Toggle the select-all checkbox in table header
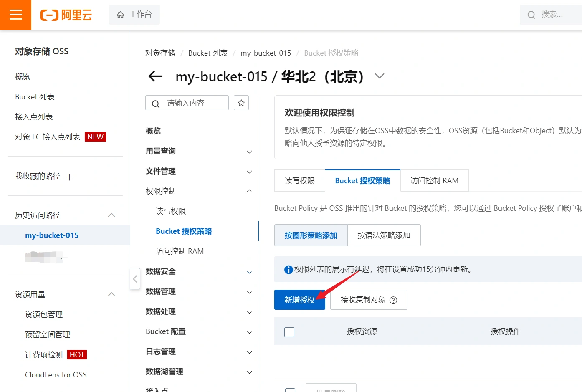 point(289,332)
